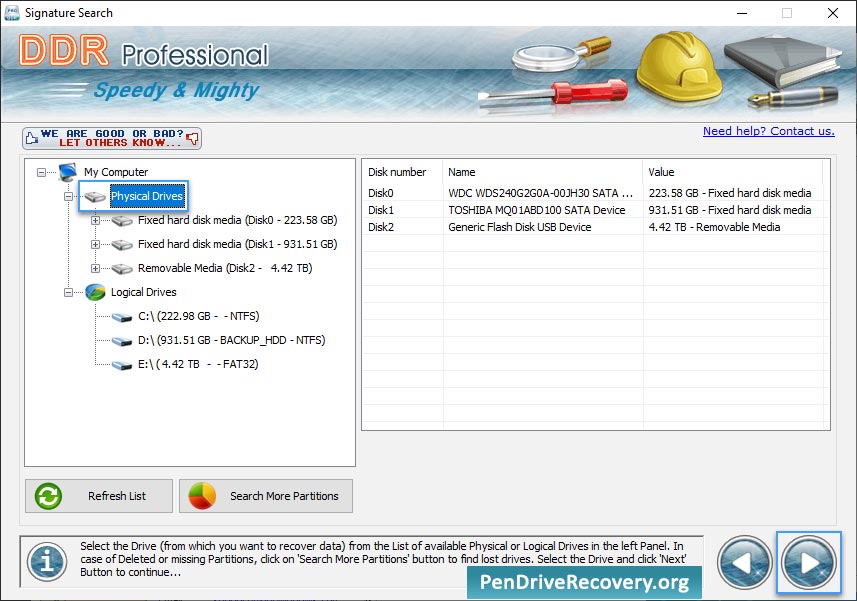Image resolution: width=857 pixels, height=601 pixels.
Task: Select the Disk0 cell in table
Action: (381, 193)
